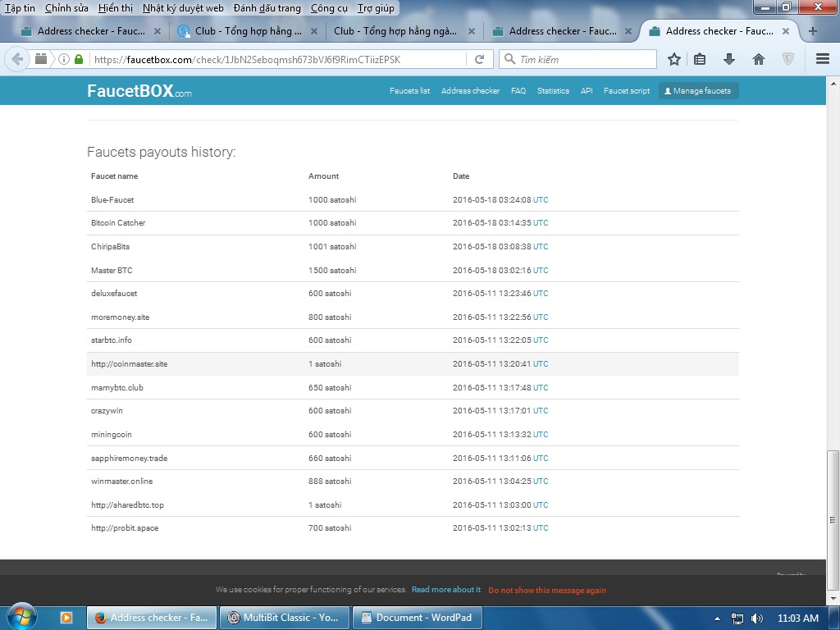Click UTC link in Blue-Faucet row
The height and width of the screenshot is (630, 840).
click(541, 200)
